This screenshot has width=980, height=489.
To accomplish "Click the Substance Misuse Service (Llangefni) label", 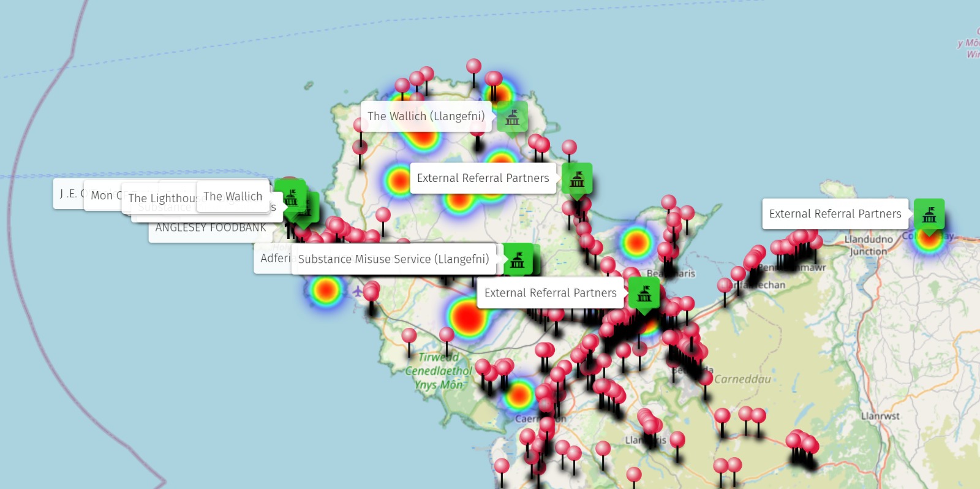I will (x=393, y=259).
